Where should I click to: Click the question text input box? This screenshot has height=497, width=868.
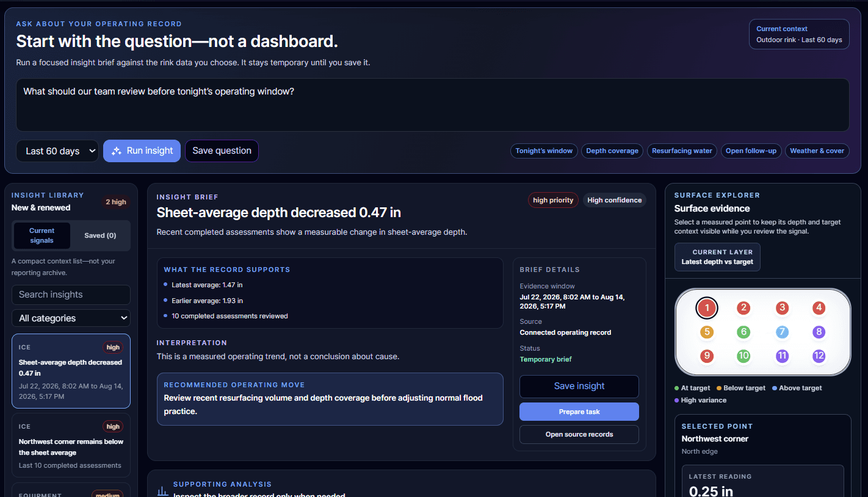(432, 104)
